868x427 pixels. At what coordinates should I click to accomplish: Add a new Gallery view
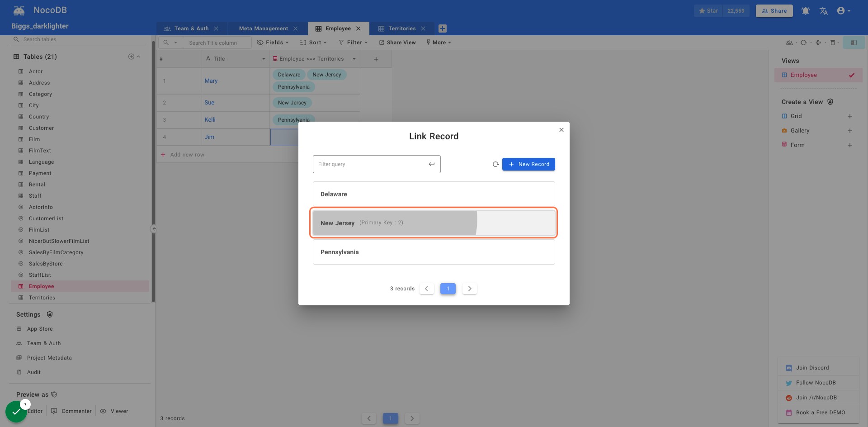850,131
